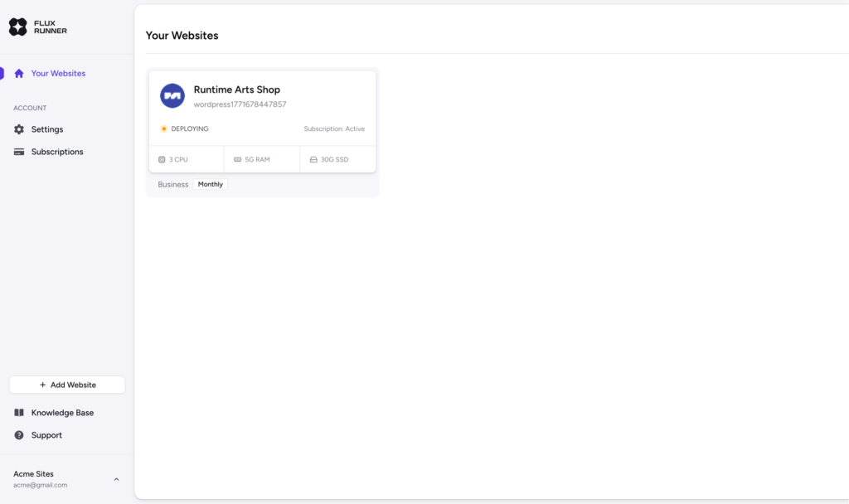This screenshot has height=504, width=849.
Task: Open the Runtime Arts Shop title
Action: pos(237,90)
